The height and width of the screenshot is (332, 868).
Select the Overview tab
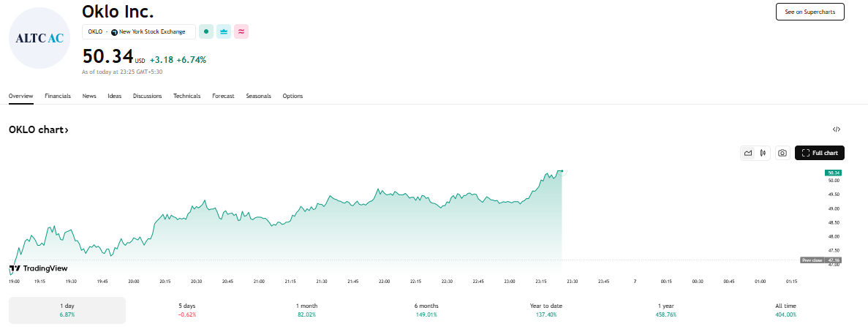pyautogui.click(x=21, y=96)
